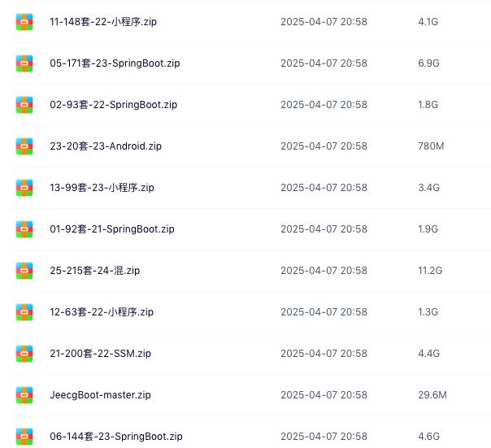Image resolution: width=491 pixels, height=448 pixels.
Task: Click the zip icon of 12-63套-22-小程序.zip
Action: 24,312
